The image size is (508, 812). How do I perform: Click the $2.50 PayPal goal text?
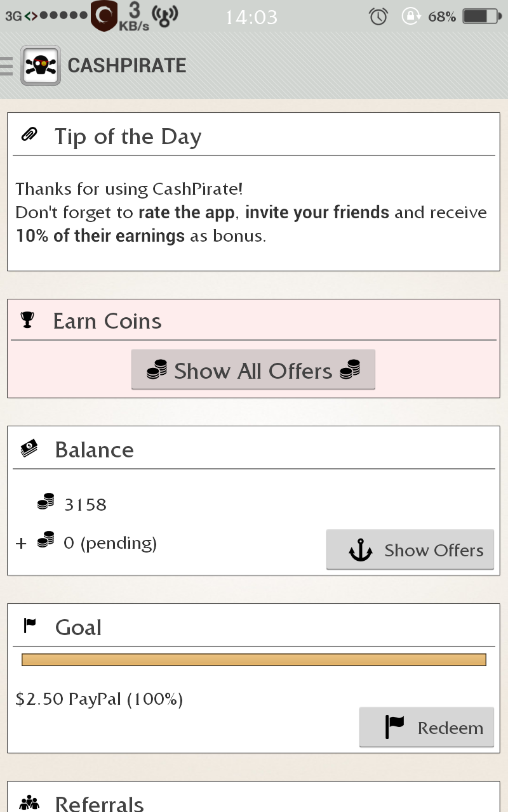pos(99,699)
